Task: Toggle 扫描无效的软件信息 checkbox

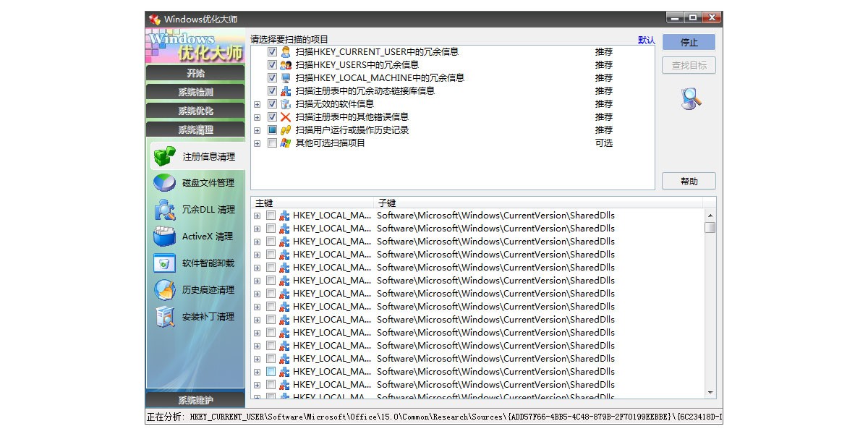Action: (272, 104)
